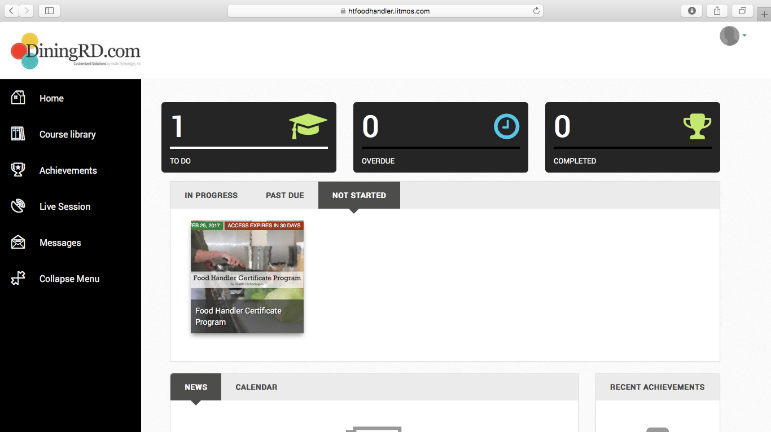Click Food Handler Certificate Program title text

[x=238, y=316]
